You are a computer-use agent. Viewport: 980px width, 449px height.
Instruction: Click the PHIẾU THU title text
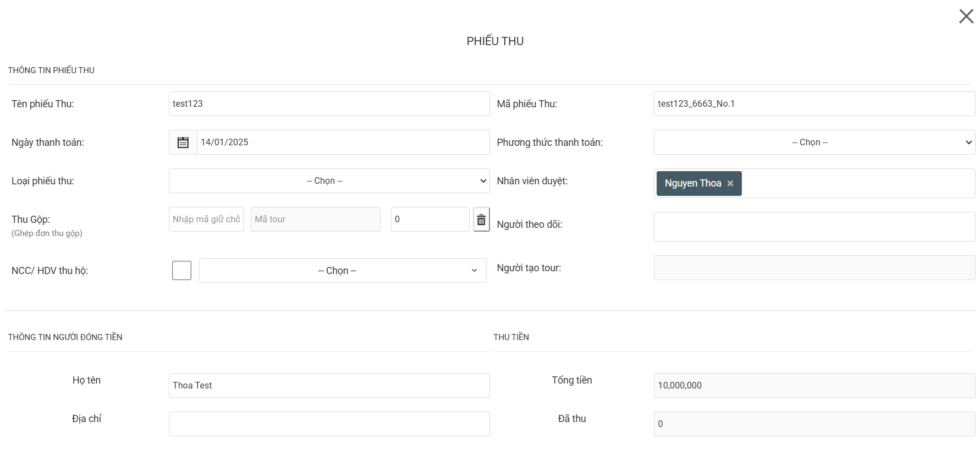[495, 41]
